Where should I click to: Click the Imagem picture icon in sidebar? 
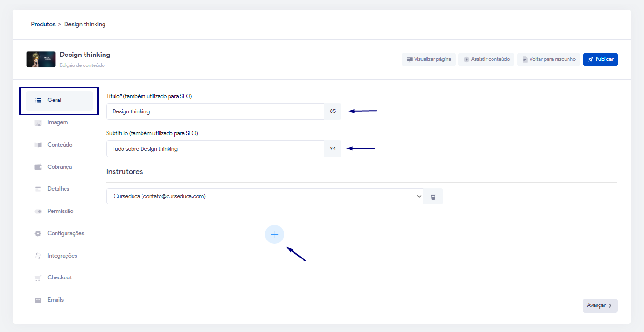[x=38, y=123]
